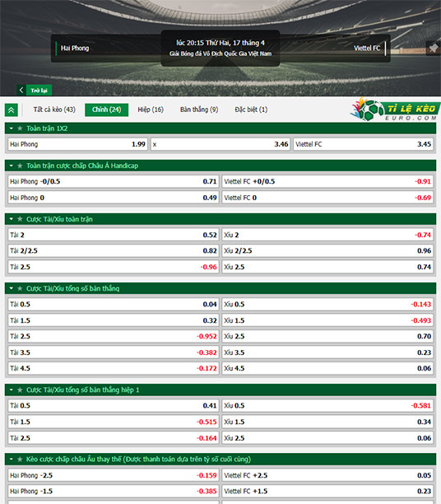441x504 pixels.
Task: Select first-half Tài 0.5 at 0.41
Action: click(x=114, y=406)
